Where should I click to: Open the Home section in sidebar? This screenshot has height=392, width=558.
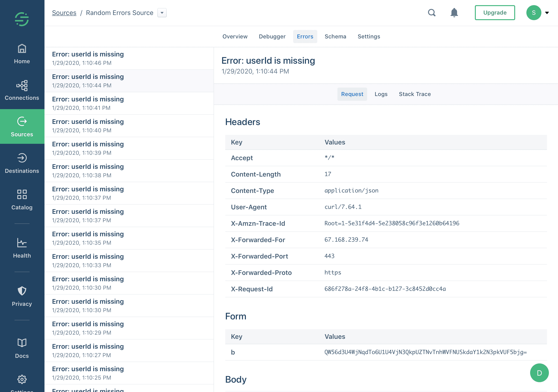coord(22,53)
